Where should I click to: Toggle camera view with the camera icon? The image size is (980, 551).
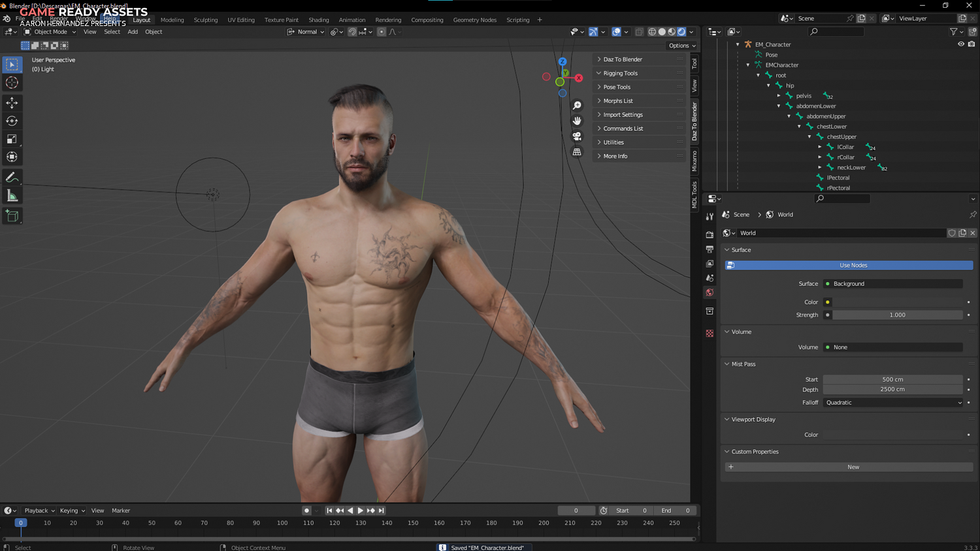click(577, 136)
